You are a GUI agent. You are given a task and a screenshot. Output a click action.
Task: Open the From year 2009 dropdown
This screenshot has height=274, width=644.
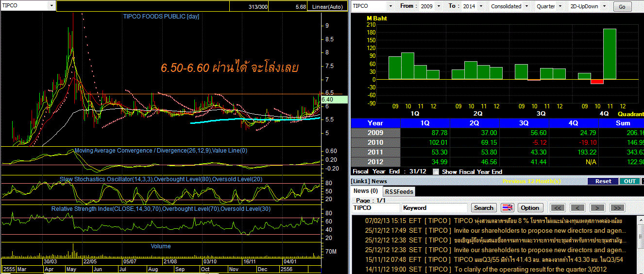click(x=439, y=6)
